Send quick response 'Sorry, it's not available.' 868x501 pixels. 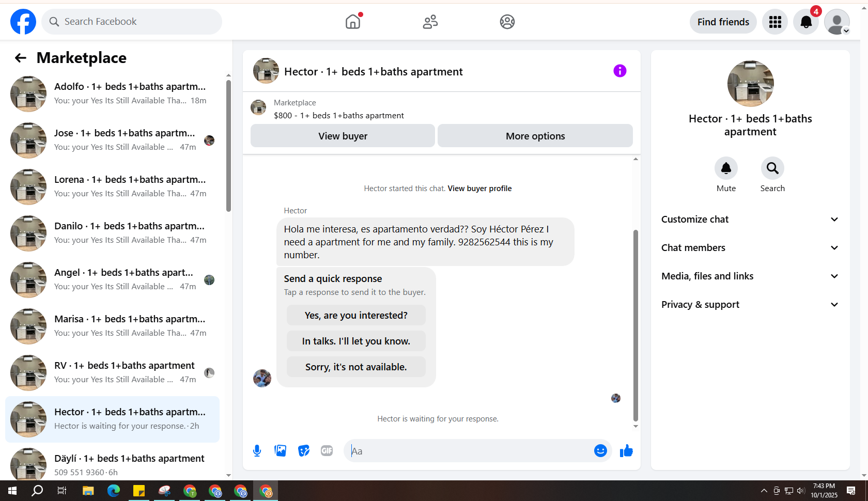tap(356, 367)
